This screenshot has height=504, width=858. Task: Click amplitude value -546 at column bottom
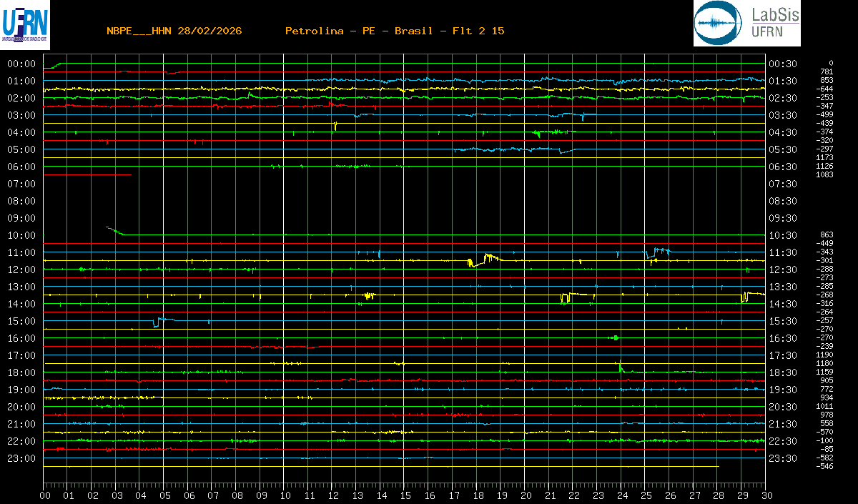(825, 466)
